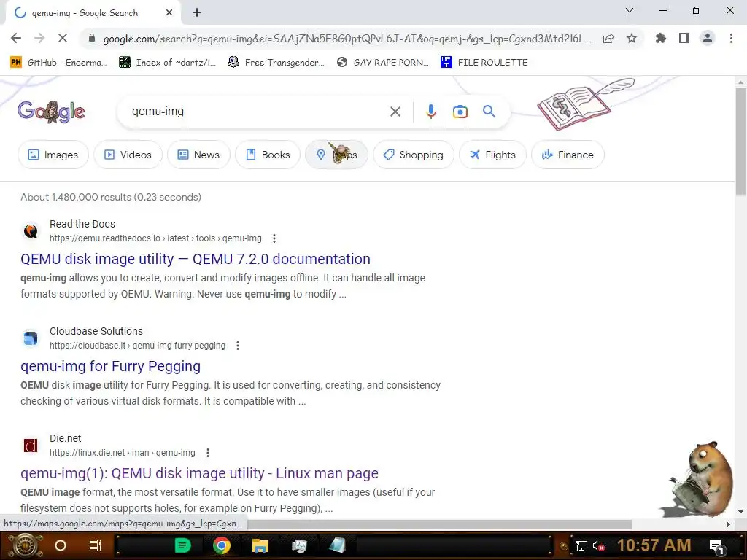
Task: Open the Extensions puzzle menu
Action: click(x=661, y=38)
